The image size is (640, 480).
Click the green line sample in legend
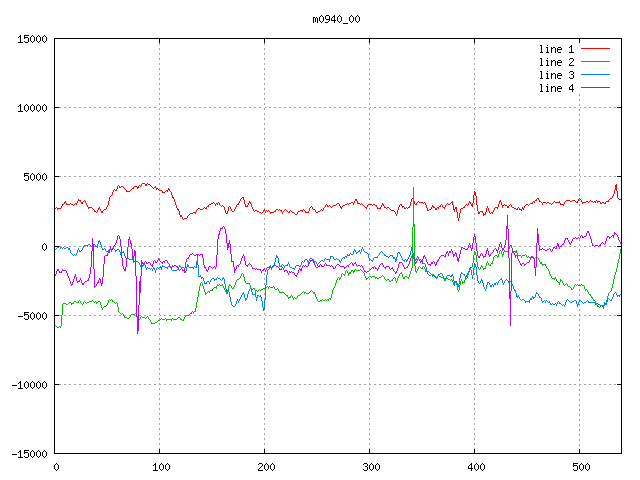pyautogui.click(x=595, y=62)
